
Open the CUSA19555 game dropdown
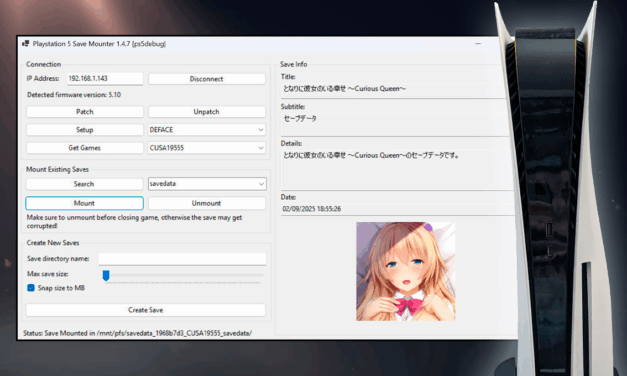tap(207, 148)
